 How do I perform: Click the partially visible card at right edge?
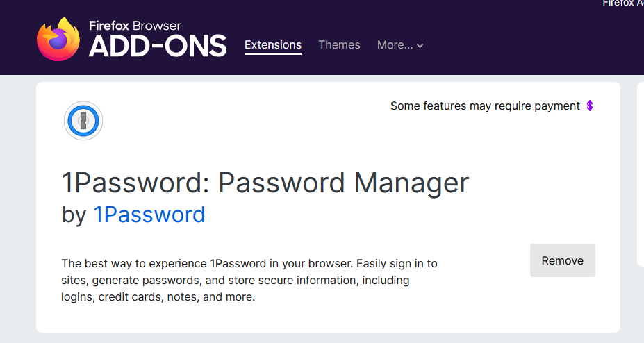[640, 174]
